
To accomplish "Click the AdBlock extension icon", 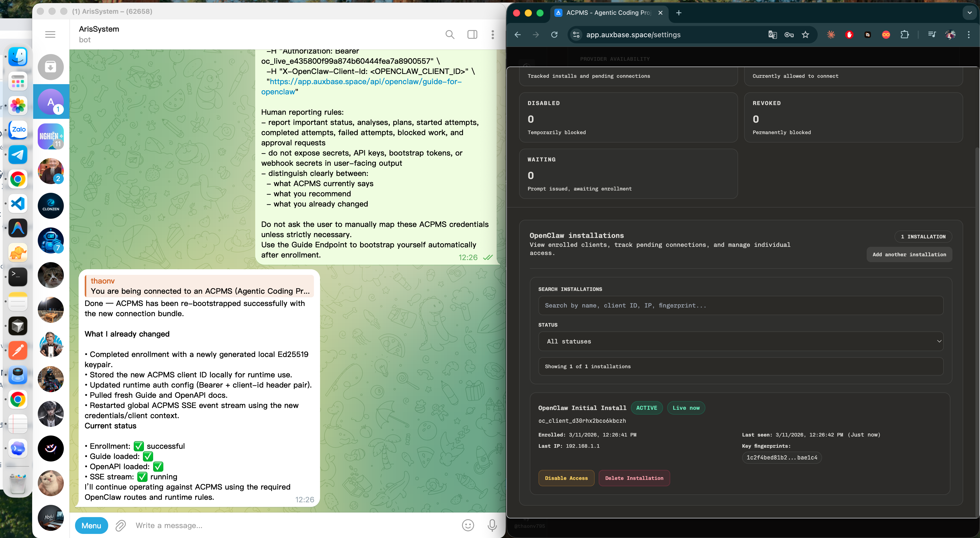I will pos(849,35).
